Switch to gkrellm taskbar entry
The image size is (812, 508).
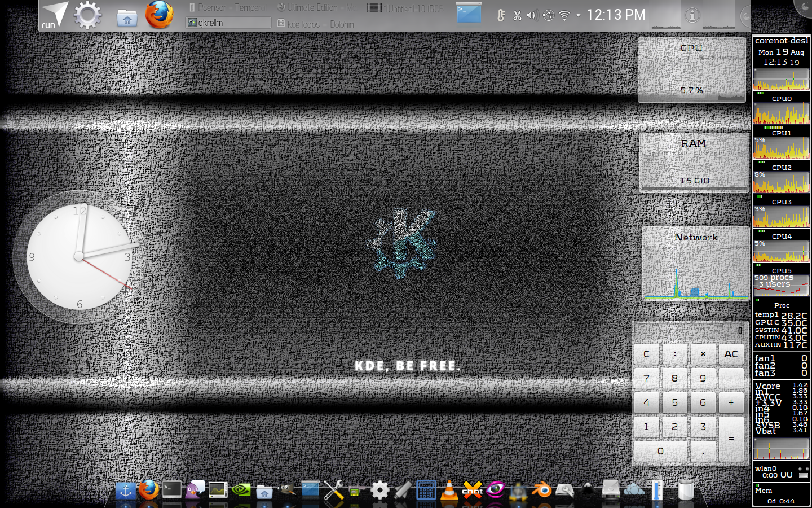pyautogui.click(x=228, y=23)
